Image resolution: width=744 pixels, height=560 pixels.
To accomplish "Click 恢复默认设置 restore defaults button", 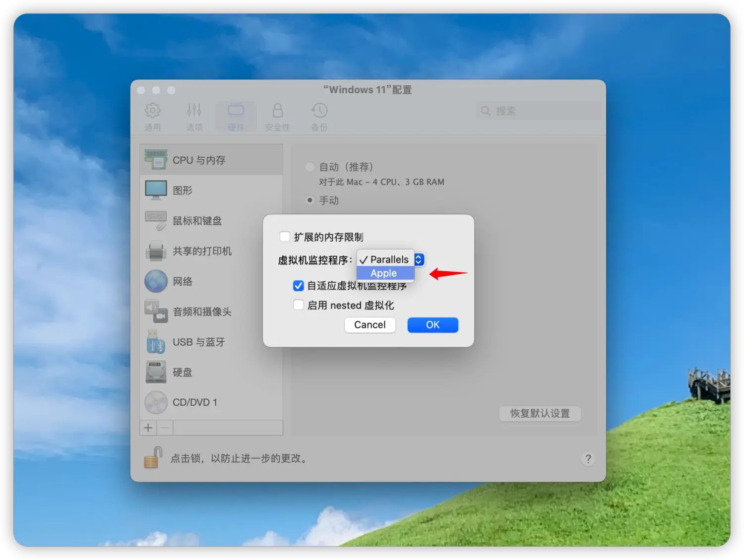I will (540, 413).
